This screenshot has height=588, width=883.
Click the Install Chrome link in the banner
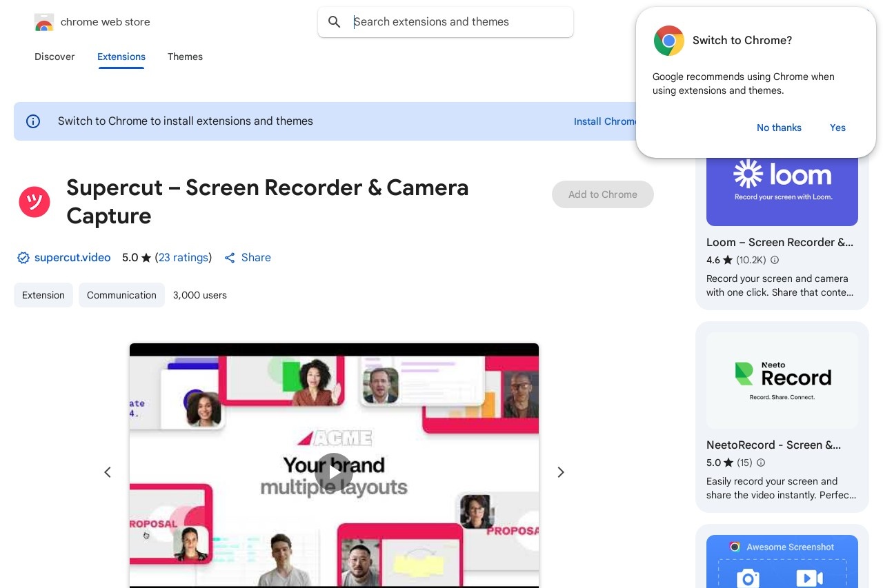point(606,121)
